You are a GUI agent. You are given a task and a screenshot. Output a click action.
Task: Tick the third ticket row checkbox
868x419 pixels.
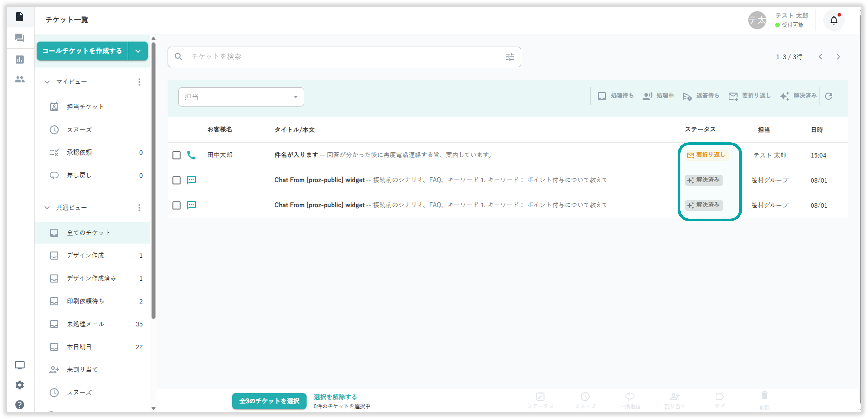[x=177, y=206]
